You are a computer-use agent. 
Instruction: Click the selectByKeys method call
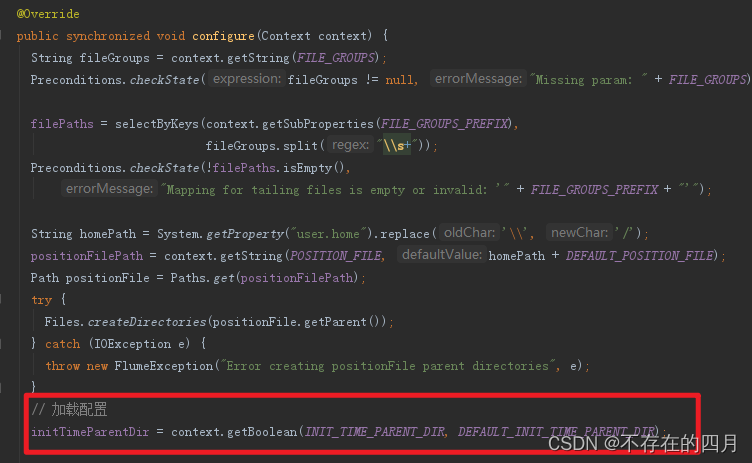pyautogui.click(x=156, y=124)
